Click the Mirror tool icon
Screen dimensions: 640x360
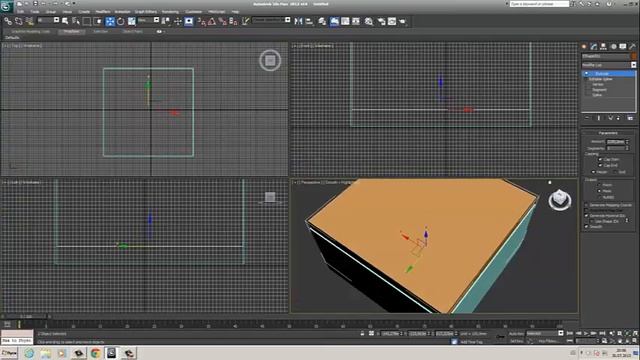coord(298,21)
